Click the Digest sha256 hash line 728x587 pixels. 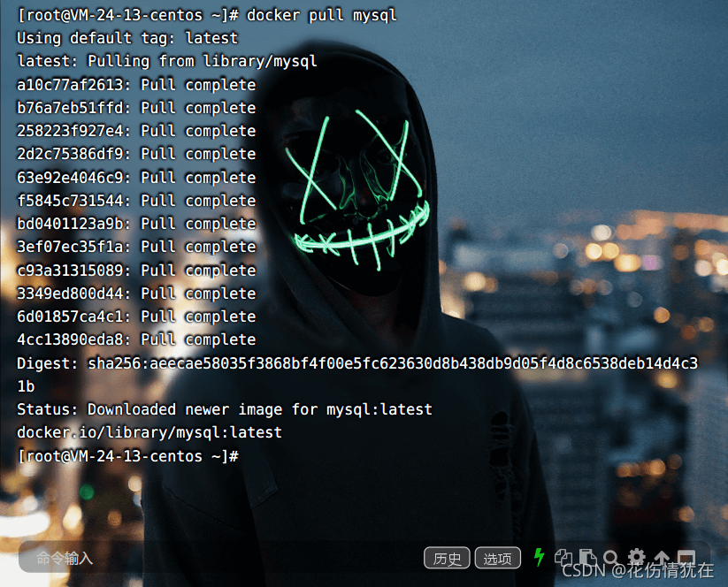(x=357, y=362)
